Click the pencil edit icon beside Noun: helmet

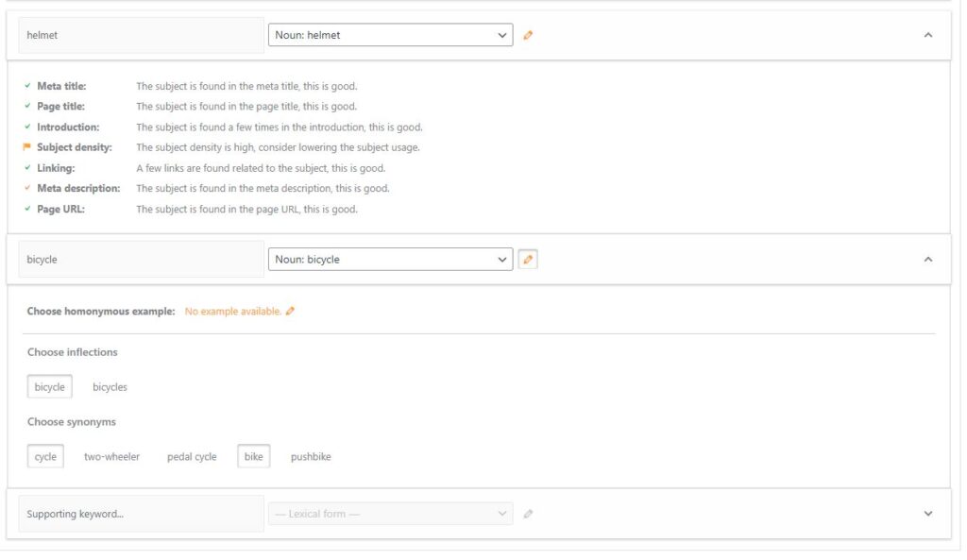pyautogui.click(x=528, y=35)
